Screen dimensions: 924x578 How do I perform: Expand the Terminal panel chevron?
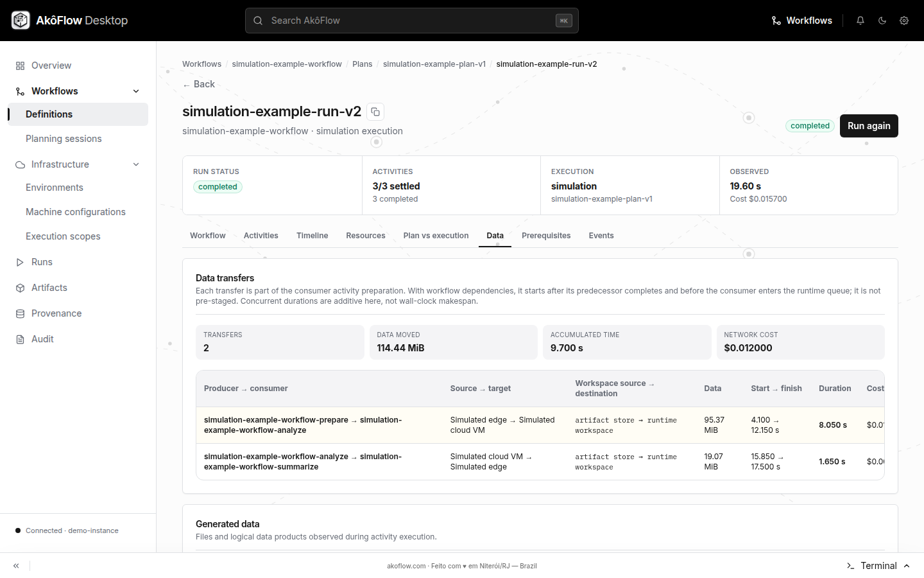(907, 566)
